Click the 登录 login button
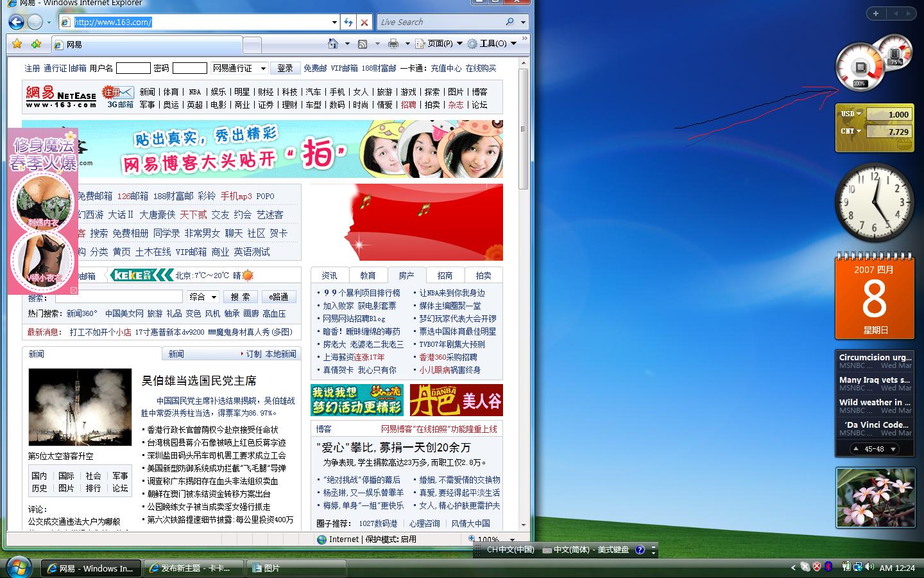 pos(285,68)
